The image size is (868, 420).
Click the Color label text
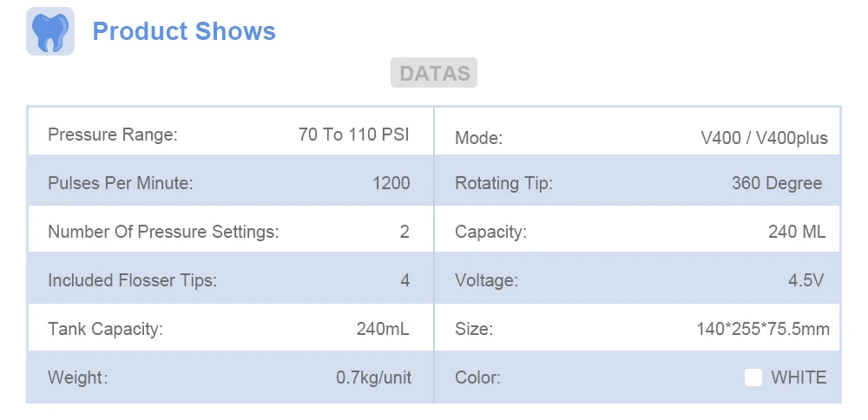pos(477,378)
